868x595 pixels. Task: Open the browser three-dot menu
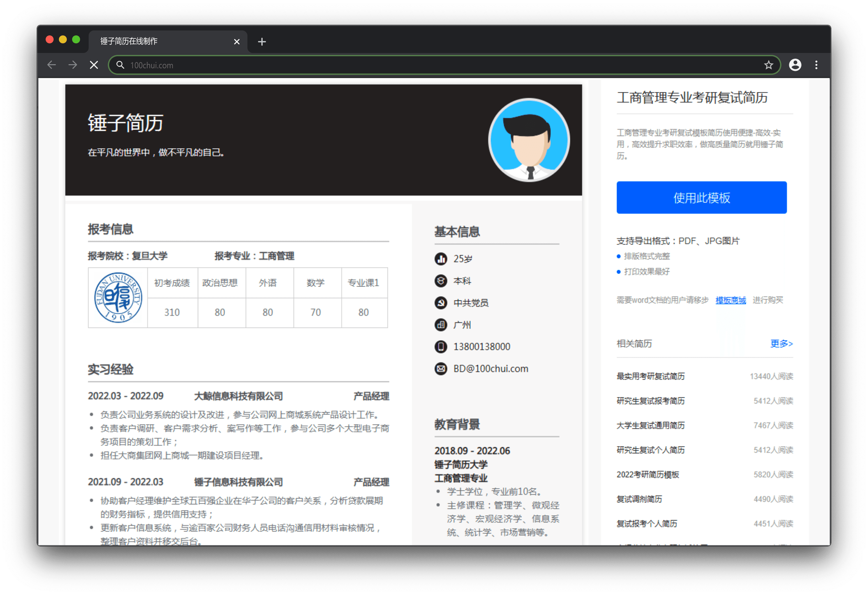[816, 65]
